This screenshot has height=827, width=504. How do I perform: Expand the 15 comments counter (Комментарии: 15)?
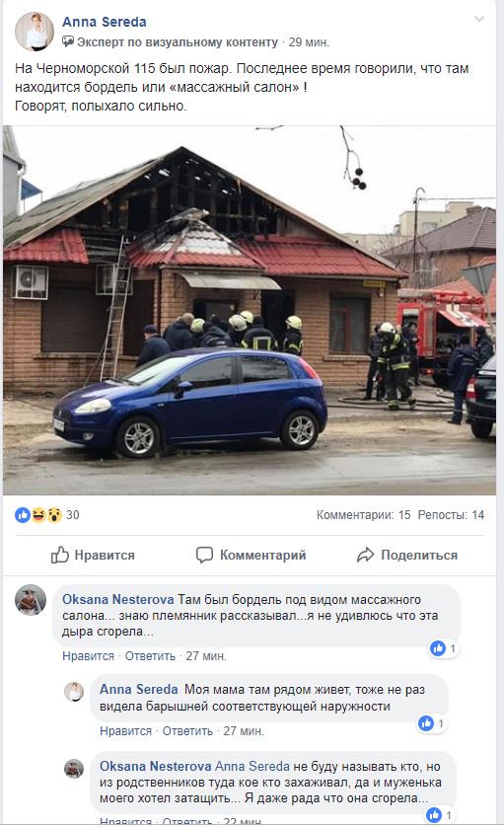coord(363,515)
